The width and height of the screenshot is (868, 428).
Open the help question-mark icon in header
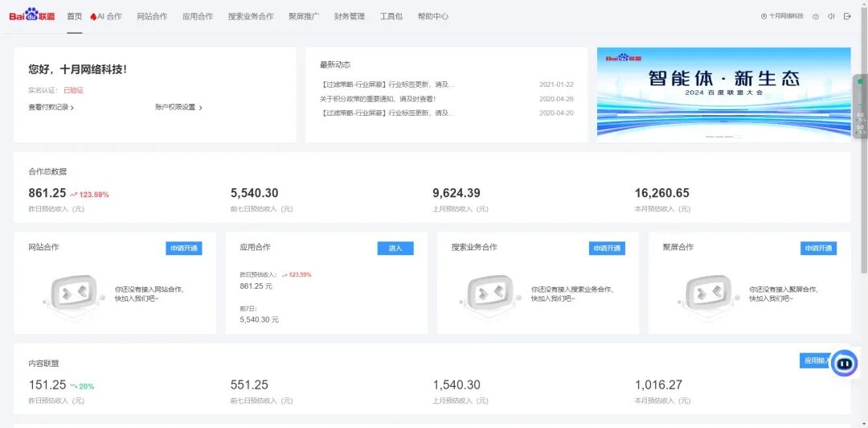pos(816,16)
